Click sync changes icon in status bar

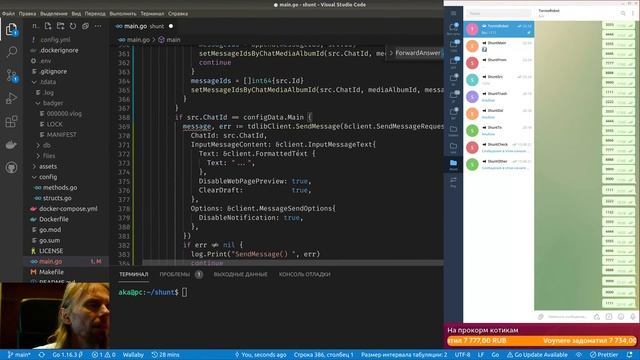point(42,355)
